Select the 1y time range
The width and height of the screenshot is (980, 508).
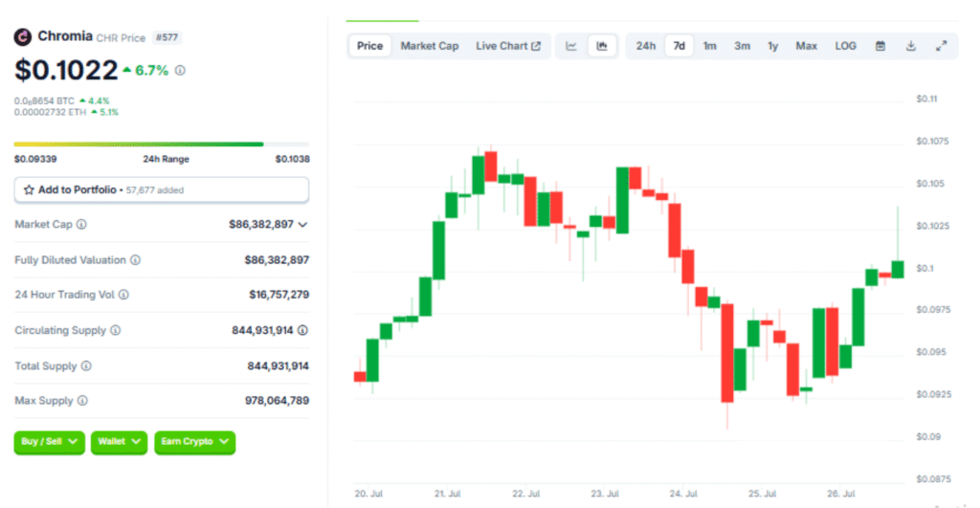pos(772,46)
